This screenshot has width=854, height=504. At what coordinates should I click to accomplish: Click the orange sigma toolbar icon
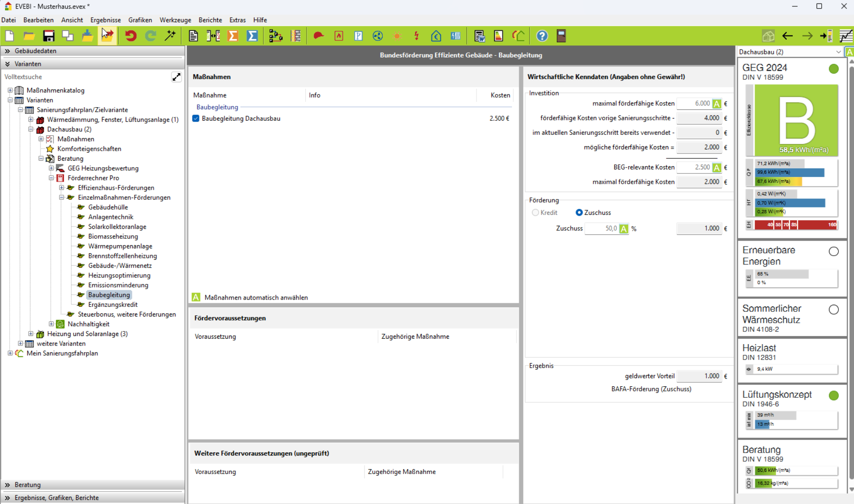pyautogui.click(x=233, y=36)
